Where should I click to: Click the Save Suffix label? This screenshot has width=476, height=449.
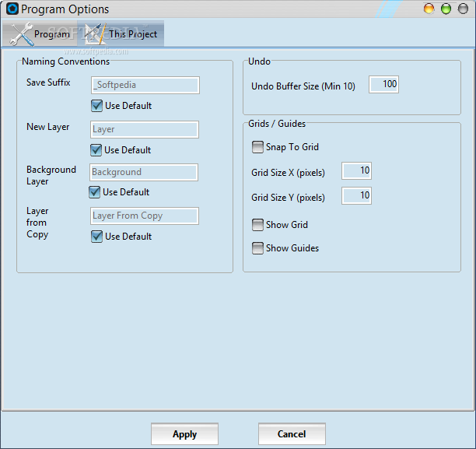point(48,82)
